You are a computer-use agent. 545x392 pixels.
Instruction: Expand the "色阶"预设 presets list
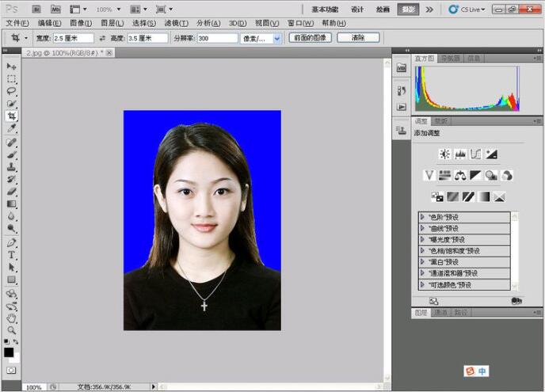tap(423, 217)
